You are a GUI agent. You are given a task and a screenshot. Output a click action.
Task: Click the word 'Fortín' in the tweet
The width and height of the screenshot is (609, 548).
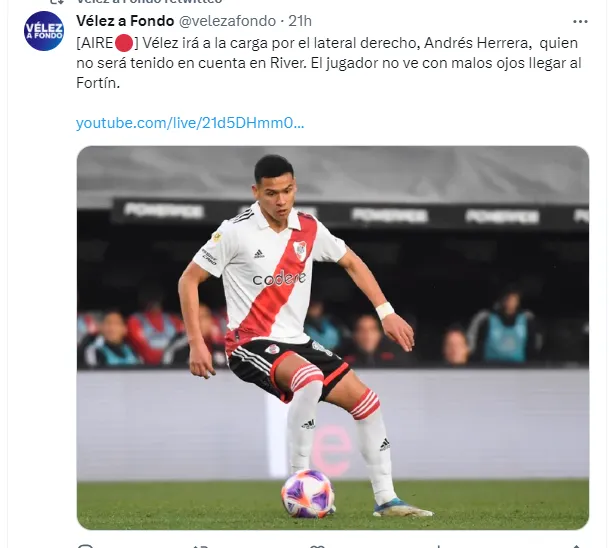coord(96,83)
